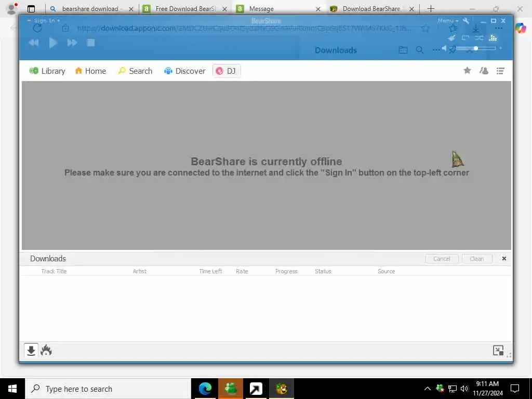Click the Rate column header
The width and height of the screenshot is (532, 399).
[x=242, y=271]
